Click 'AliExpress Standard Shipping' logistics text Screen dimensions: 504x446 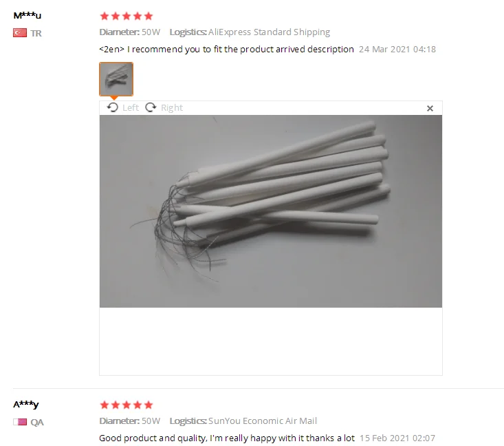[269, 32]
